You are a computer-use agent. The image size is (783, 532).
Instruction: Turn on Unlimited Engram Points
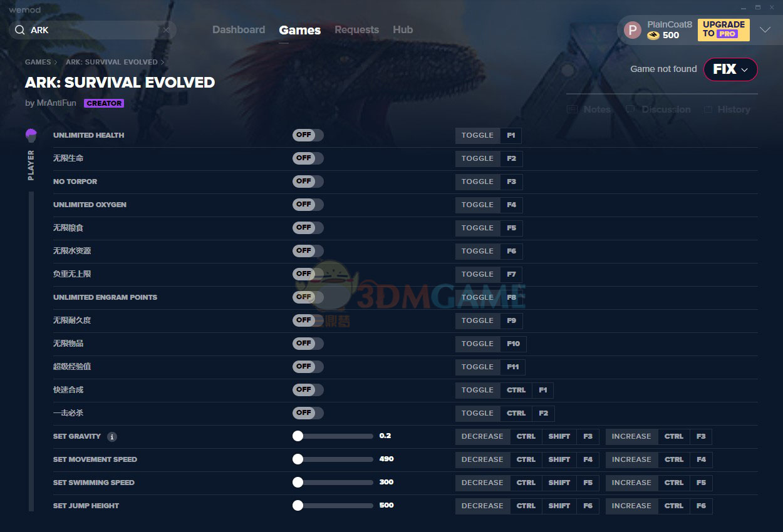[x=308, y=297]
